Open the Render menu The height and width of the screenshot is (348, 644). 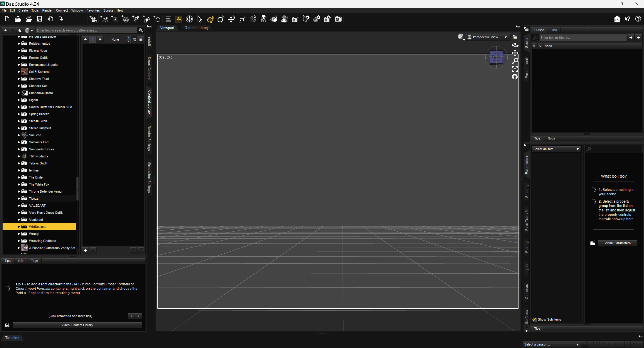(x=47, y=11)
